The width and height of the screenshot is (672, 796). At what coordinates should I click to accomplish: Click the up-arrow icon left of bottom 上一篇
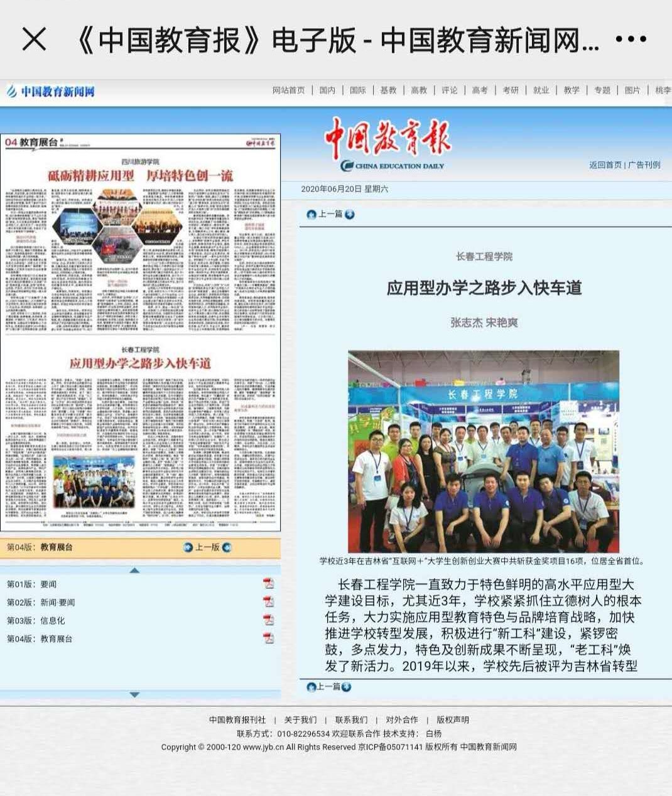click(311, 687)
